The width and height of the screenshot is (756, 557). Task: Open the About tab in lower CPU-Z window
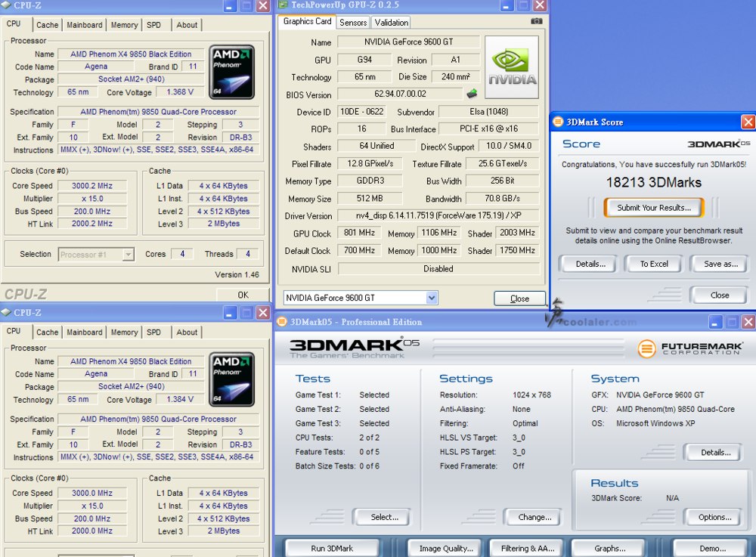click(x=187, y=333)
